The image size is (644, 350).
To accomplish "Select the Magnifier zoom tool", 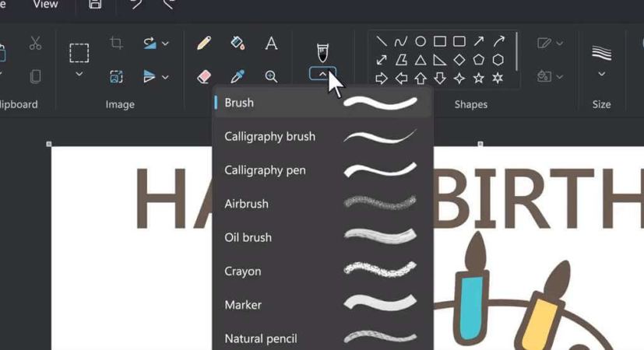I will click(271, 76).
